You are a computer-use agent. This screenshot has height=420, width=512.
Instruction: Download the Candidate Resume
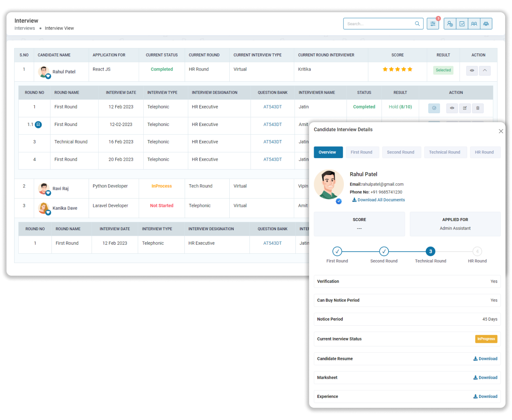click(x=485, y=359)
